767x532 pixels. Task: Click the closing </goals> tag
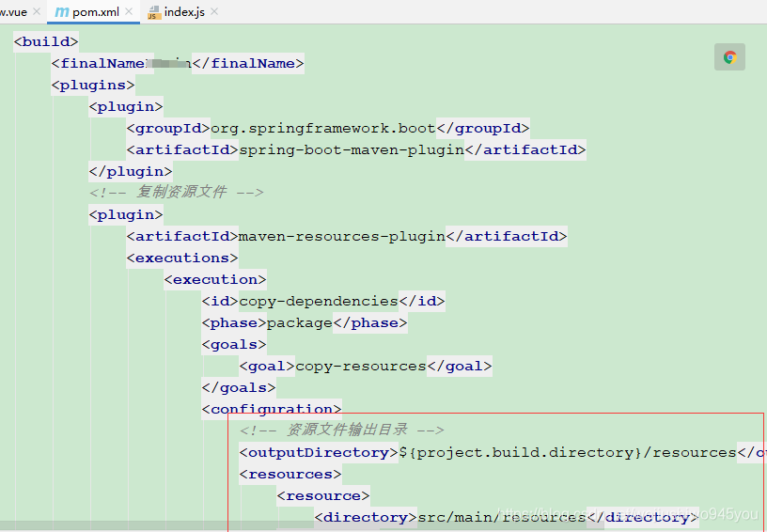point(239,388)
